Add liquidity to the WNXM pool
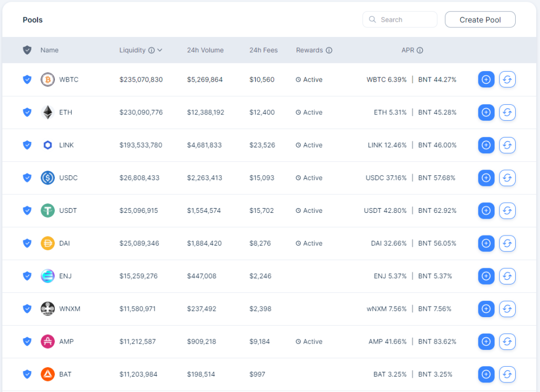Screen dimensions: 540x392 (486, 309)
